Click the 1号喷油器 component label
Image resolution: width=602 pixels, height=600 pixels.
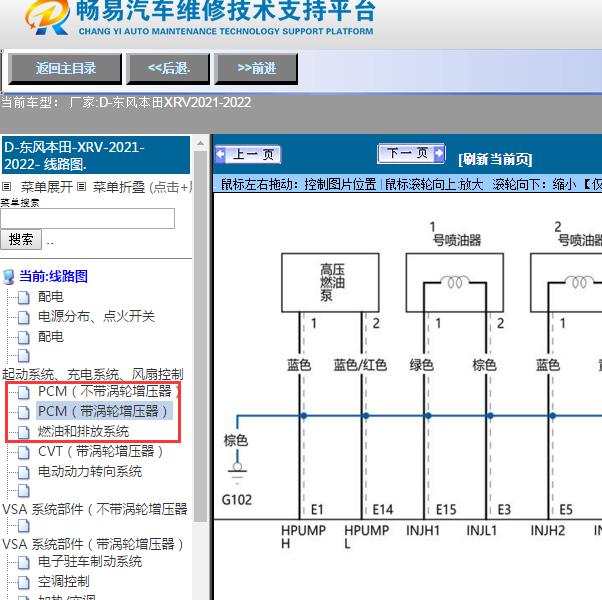click(456, 234)
